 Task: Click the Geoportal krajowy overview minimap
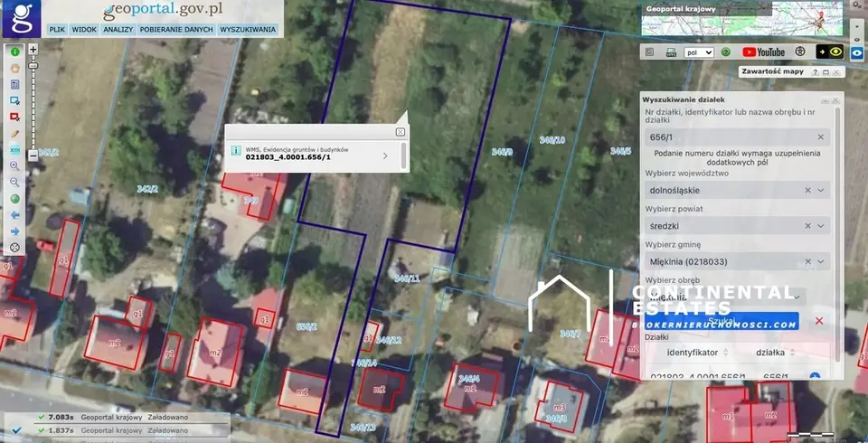click(x=741, y=18)
